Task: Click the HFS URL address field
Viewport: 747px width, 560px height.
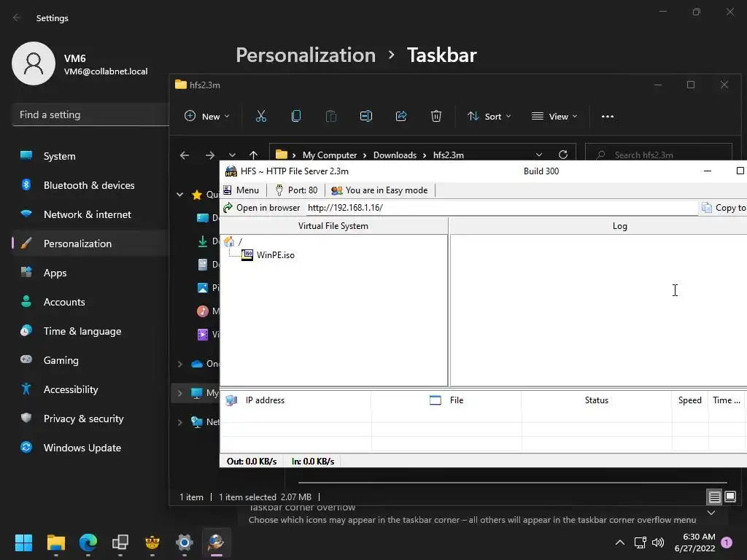Action: tap(501, 208)
